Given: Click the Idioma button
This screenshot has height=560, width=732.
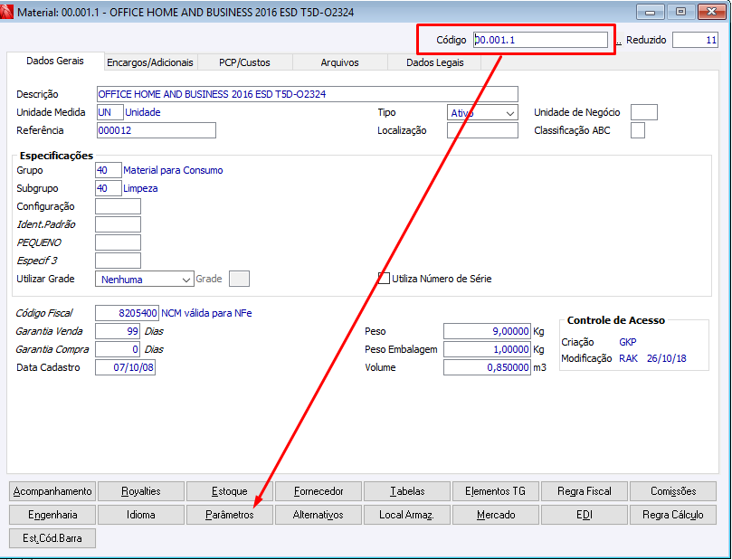Looking at the screenshot, I should tap(141, 515).
